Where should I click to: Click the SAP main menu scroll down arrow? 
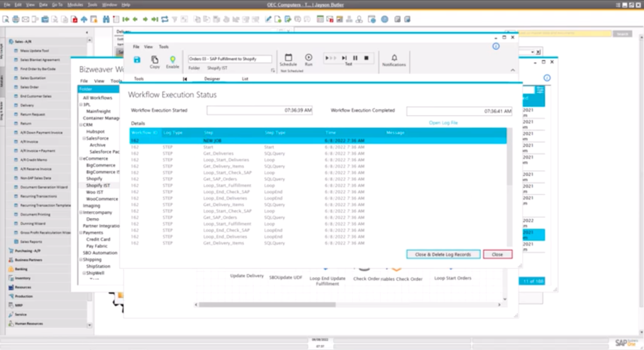[89, 325]
